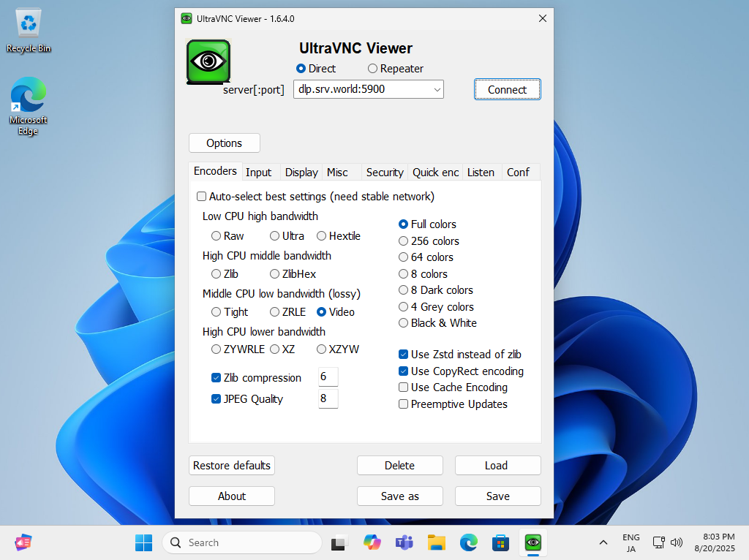Screen dimensions: 749x560
Task: Select Direct connection mode
Action: pos(316,69)
